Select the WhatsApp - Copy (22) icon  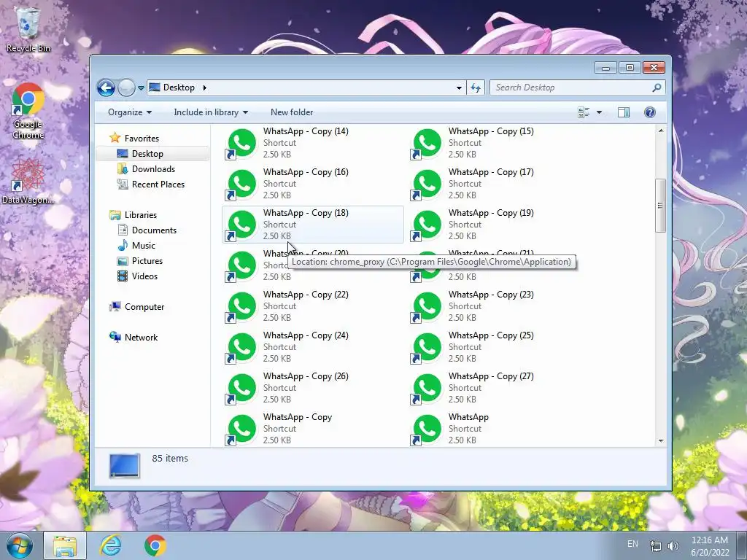tap(241, 307)
